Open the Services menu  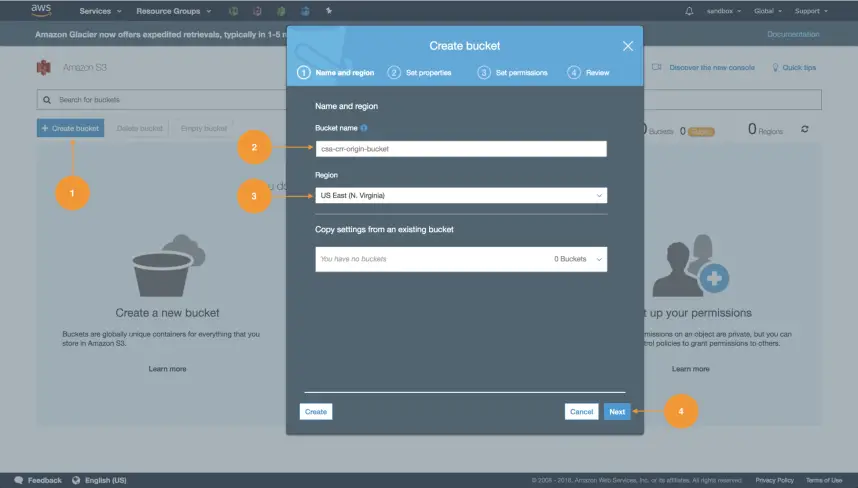(x=100, y=11)
